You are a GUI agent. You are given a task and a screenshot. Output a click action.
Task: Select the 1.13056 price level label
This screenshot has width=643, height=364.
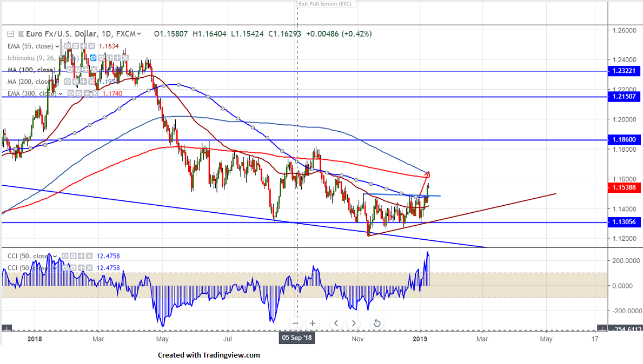pos(624,223)
